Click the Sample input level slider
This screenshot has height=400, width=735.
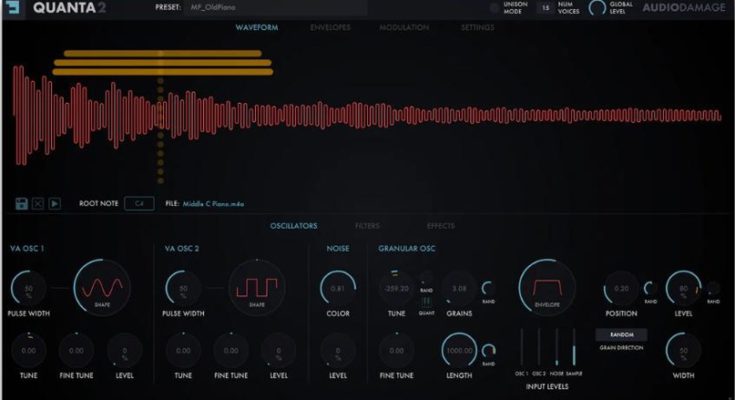pyautogui.click(x=574, y=347)
